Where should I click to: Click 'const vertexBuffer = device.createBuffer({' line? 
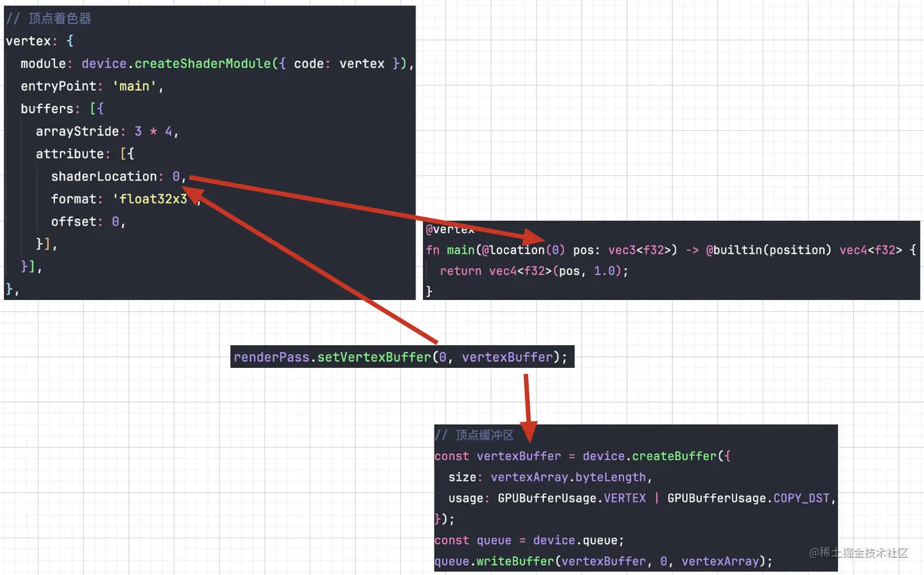point(582,456)
